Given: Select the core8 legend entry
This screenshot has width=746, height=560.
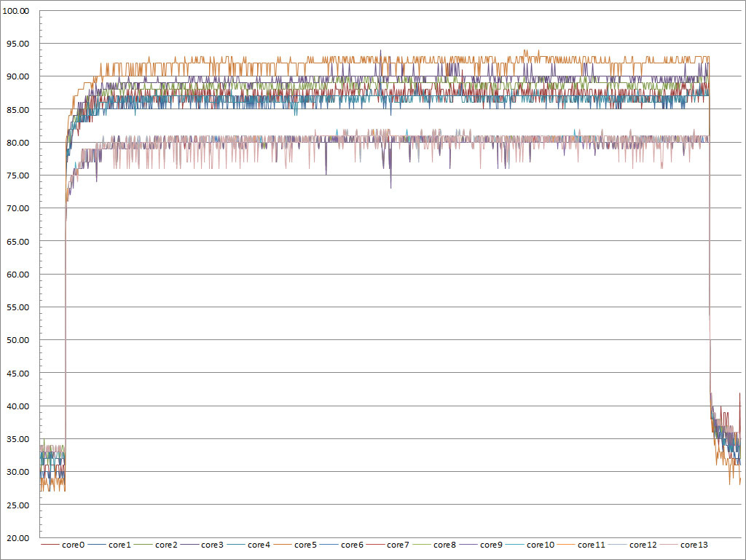Looking at the screenshot, I should [434, 545].
